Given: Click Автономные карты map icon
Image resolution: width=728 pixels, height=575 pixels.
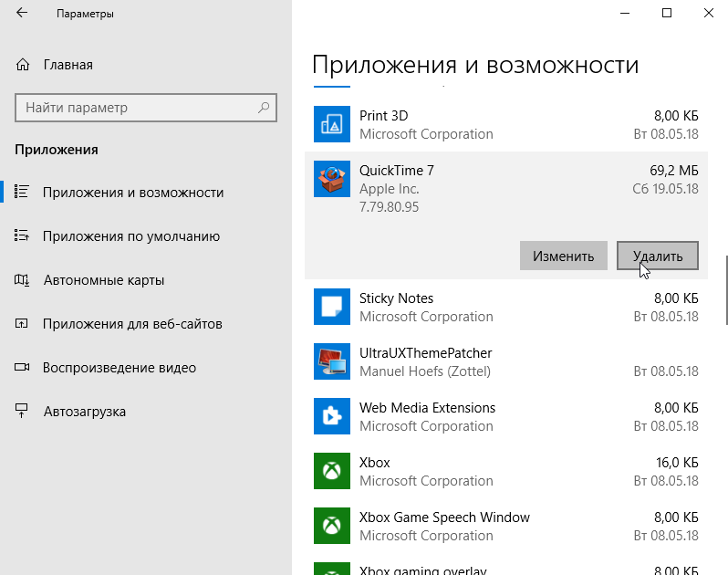Looking at the screenshot, I should (21, 279).
